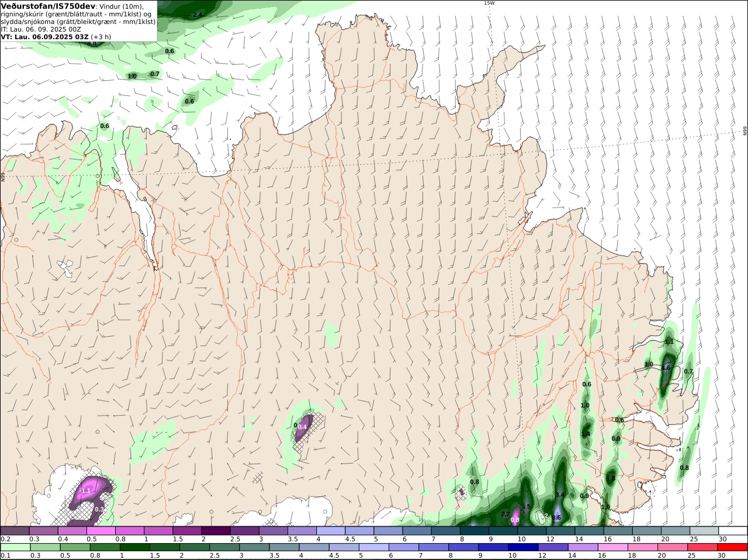Image resolution: width=748 pixels, height=560 pixels.
Task: Click the dark purple 2–2.5 snow legend swatch
Action: click(216, 531)
